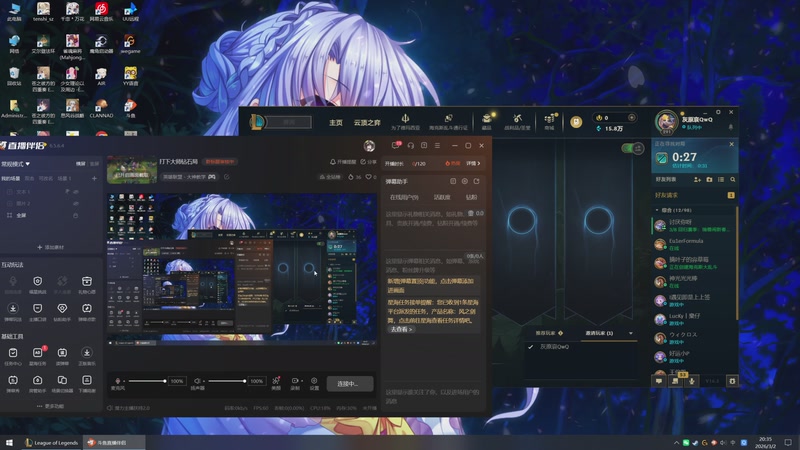Toggle lock icon on 全屏 source
Image resolution: width=800 pixels, height=450 pixels.
(76, 215)
